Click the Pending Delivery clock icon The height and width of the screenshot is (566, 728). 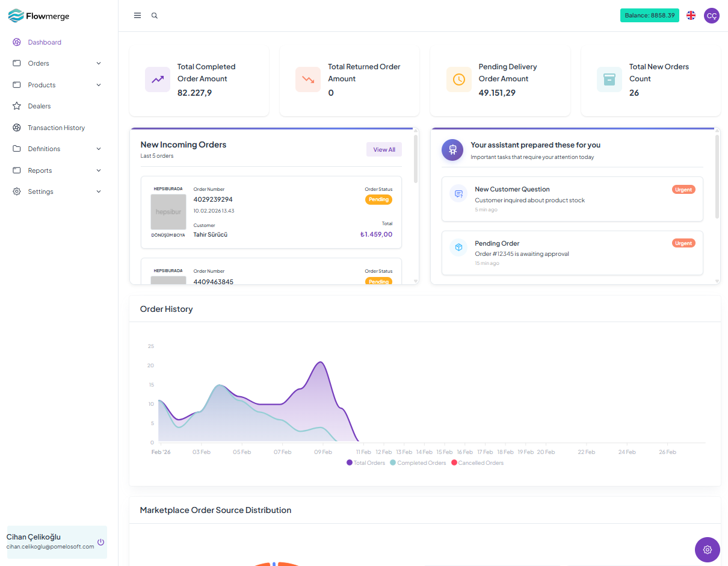tap(458, 79)
